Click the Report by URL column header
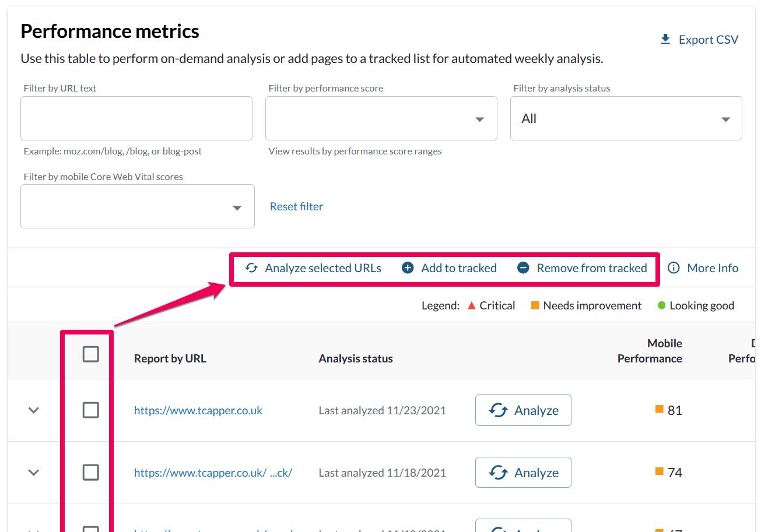This screenshot has height=532, width=761. tap(170, 358)
